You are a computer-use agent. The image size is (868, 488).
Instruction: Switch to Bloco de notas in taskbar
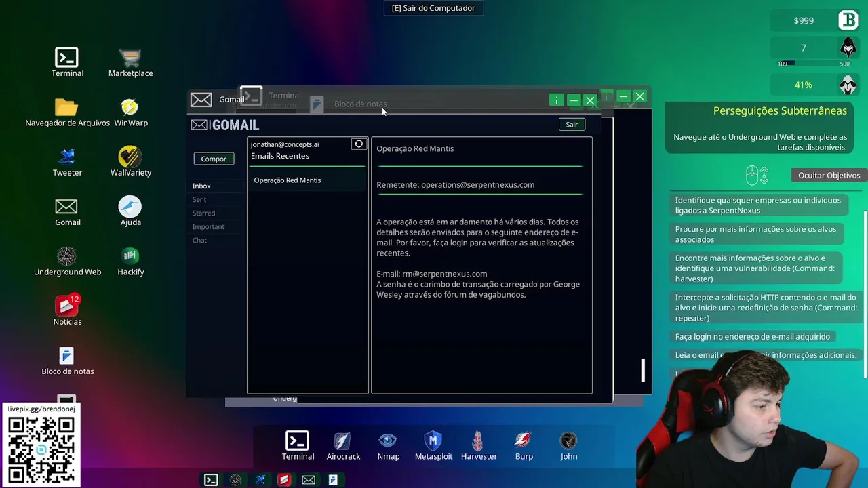(x=333, y=480)
